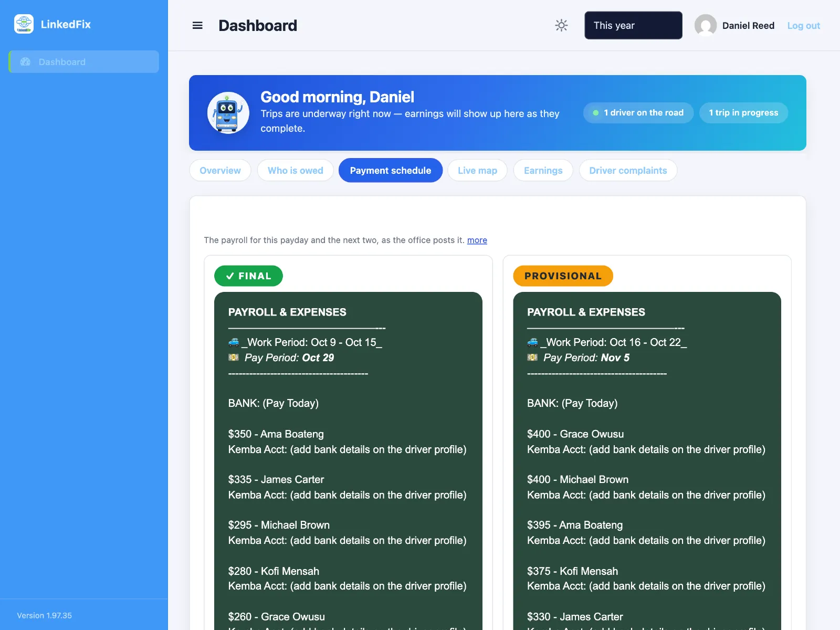
Task: Open the Driver complaints tab
Action: point(628,171)
